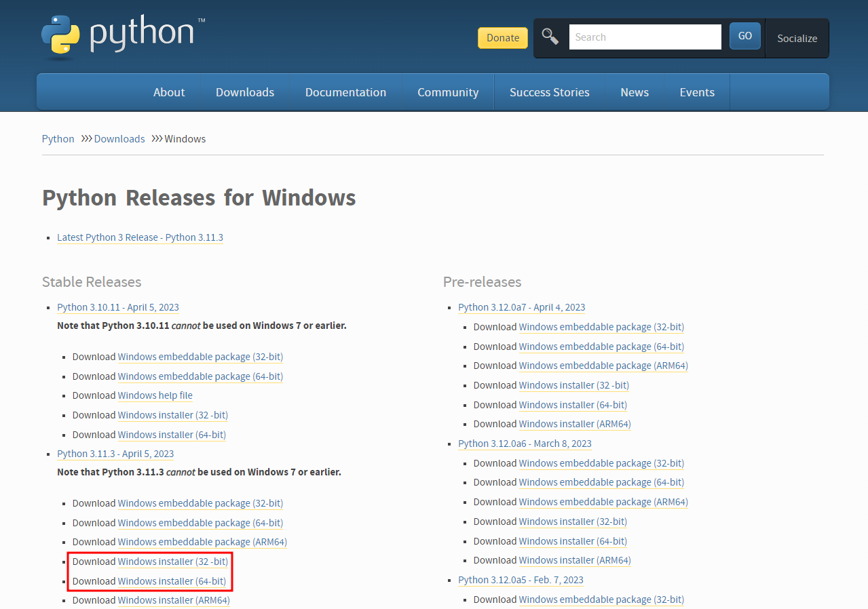Open the Documentation navigation menu
868x609 pixels.
[x=345, y=92]
